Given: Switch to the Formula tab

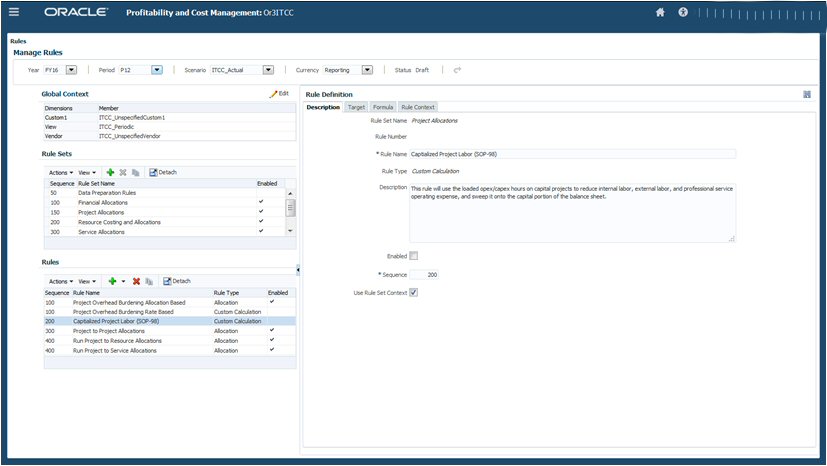Looking at the screenshot, I should [x=382, y=106].
